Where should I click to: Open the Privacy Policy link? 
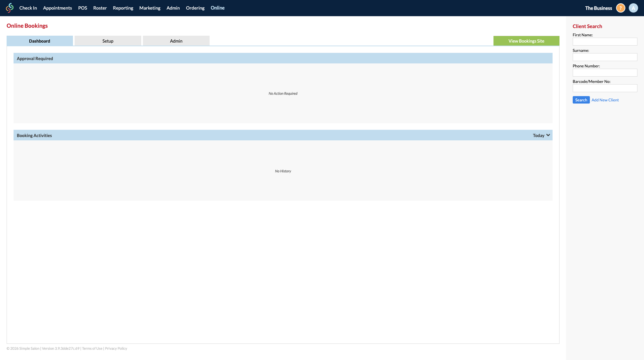tap(116, 348)
